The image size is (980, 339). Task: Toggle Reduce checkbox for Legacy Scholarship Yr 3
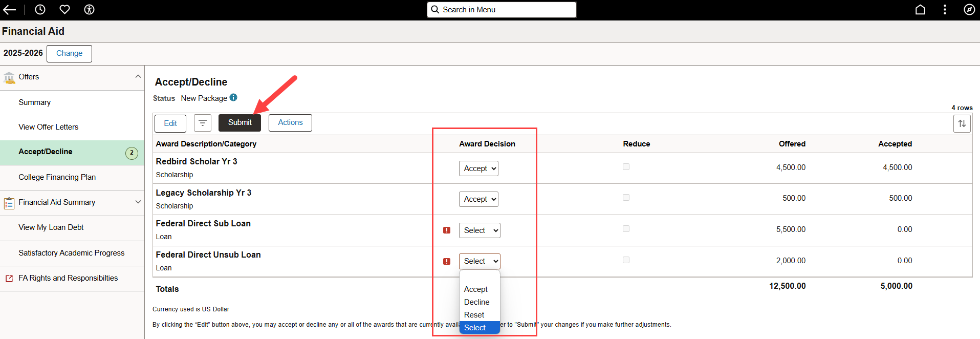point(626,198)
